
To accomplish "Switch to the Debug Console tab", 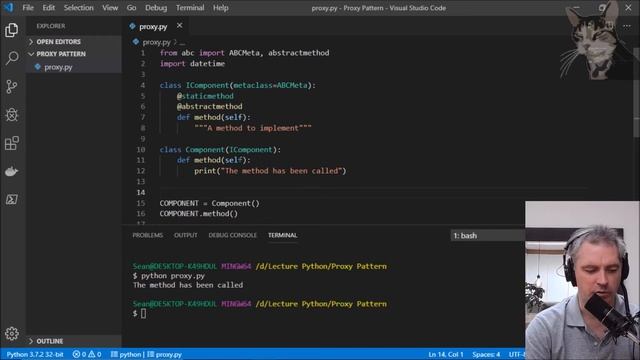I will 233,235.
